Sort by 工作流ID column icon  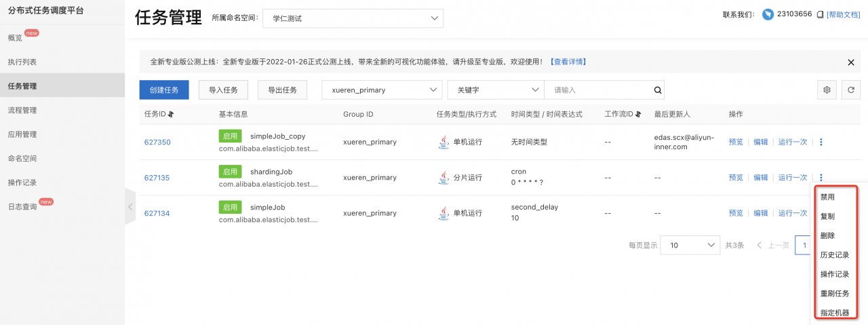pos(637,114)
